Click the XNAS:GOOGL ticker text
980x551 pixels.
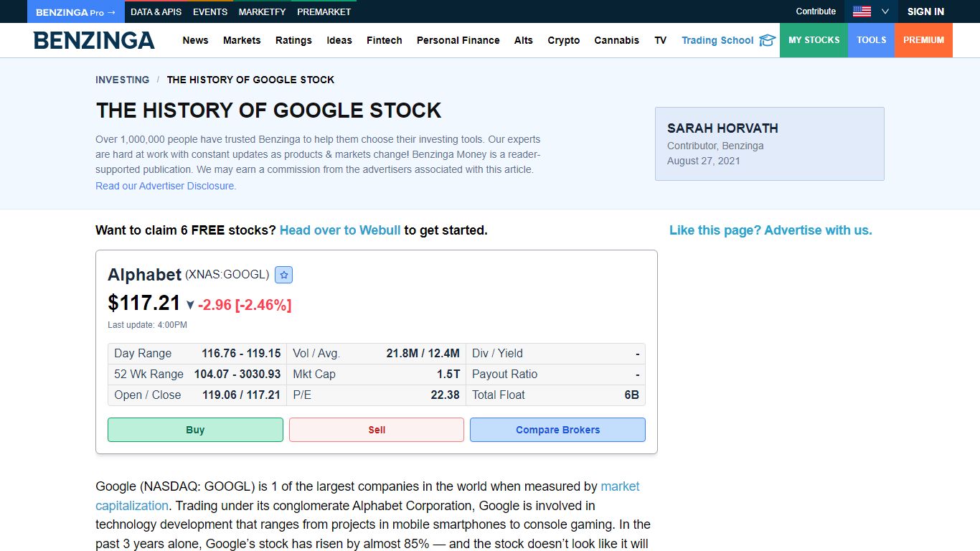227,274
